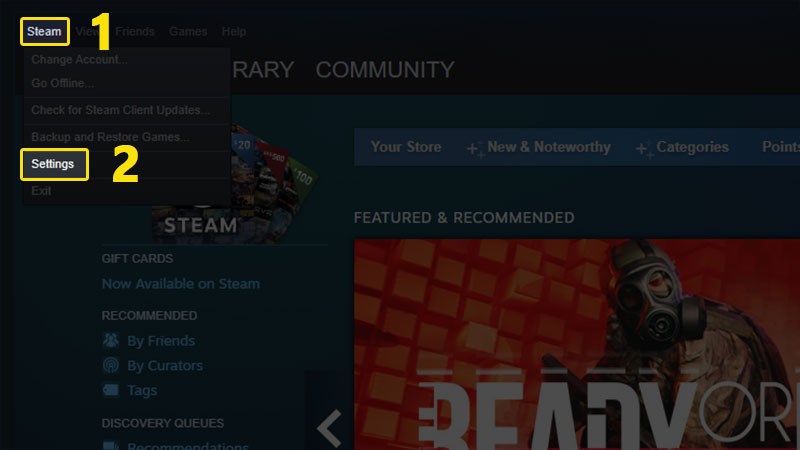Click the GIFT CARDS heading
Screen dimensions: 800x450
tap(137, 259)
